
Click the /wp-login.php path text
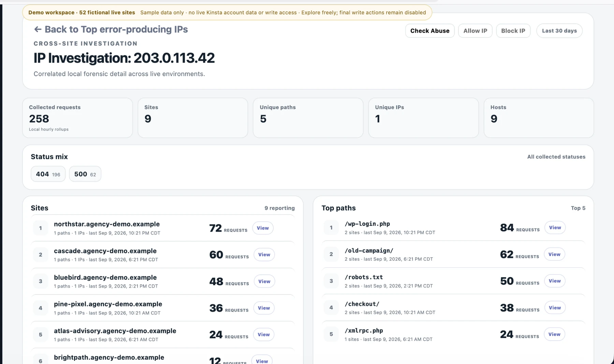click(367, 224)
